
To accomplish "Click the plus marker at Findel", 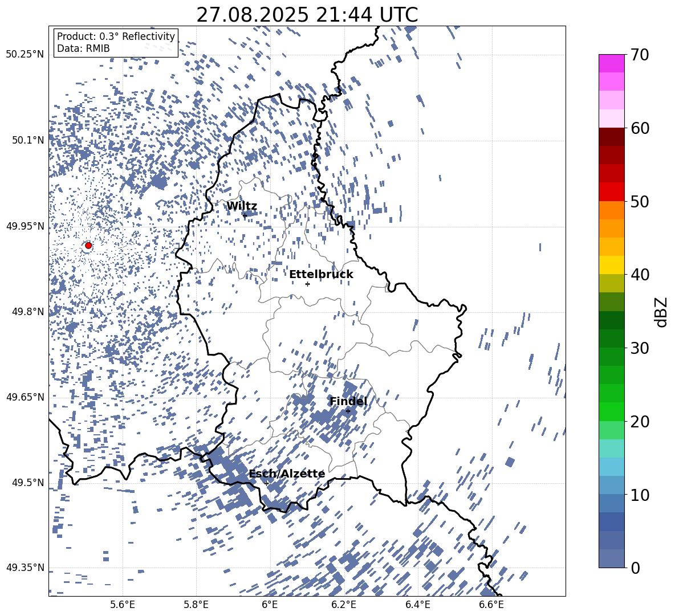I will (348, 411).
